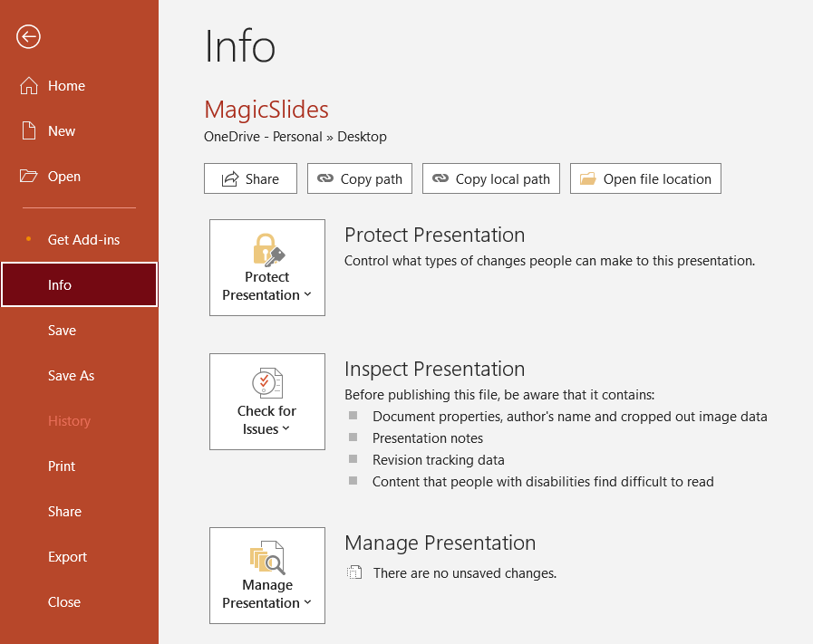Click the Copy path button

[x=360, y=178]
